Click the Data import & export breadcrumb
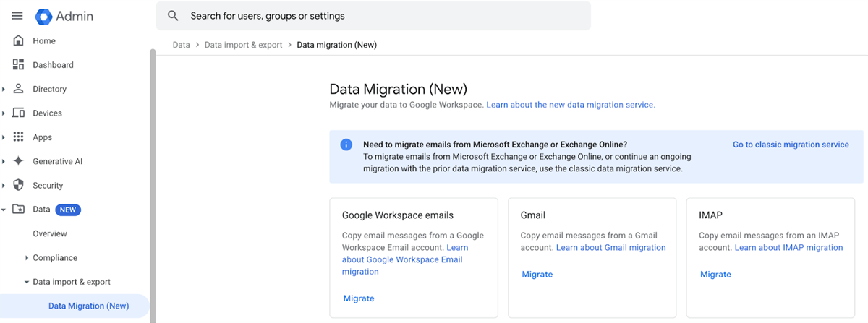The width and height of the screenshot is (868, 323). (243, 45)
